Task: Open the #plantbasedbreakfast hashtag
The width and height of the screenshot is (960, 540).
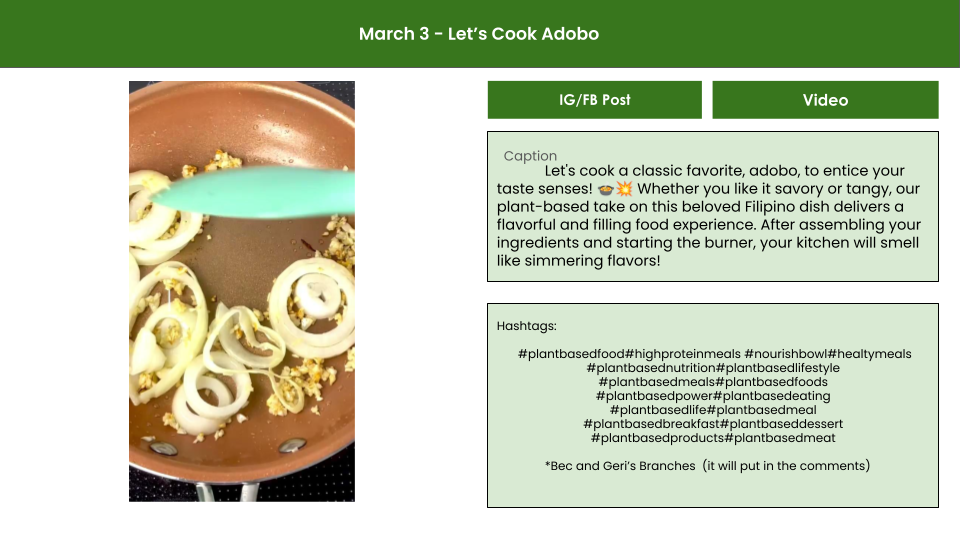Action: click(x=651, y=424)
